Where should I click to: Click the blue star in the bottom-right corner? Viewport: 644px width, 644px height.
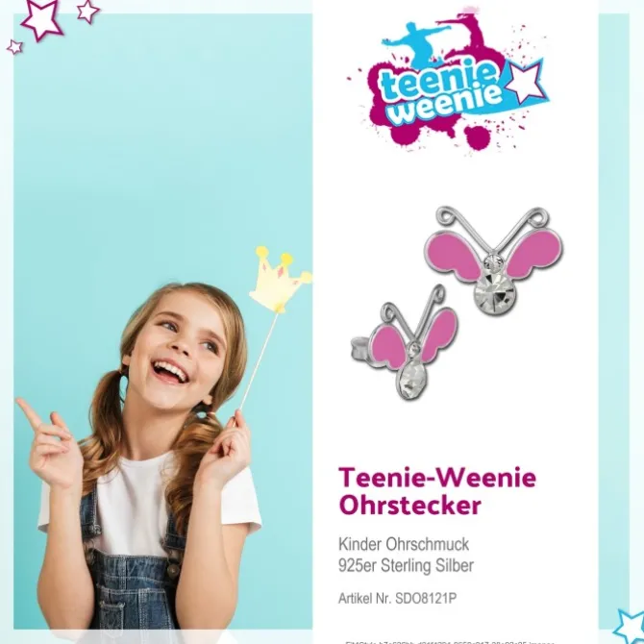pyautogui.click(x=630, y=627)
